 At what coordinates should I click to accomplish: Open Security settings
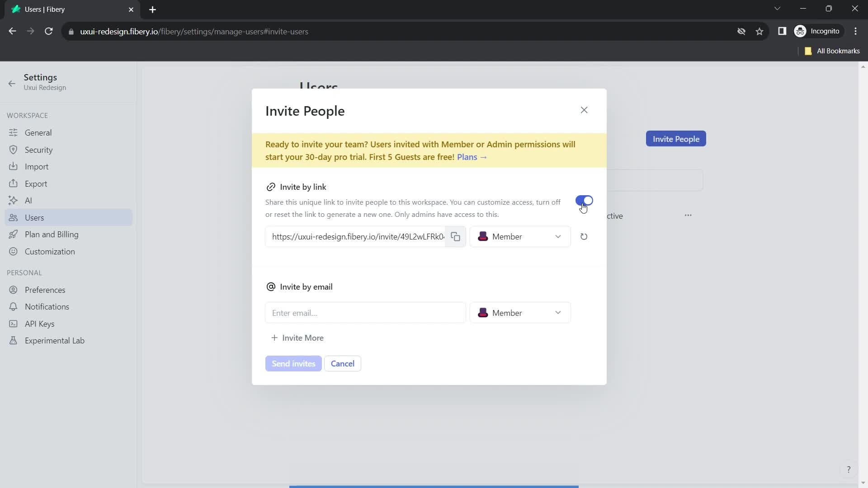tap(69, 150)
